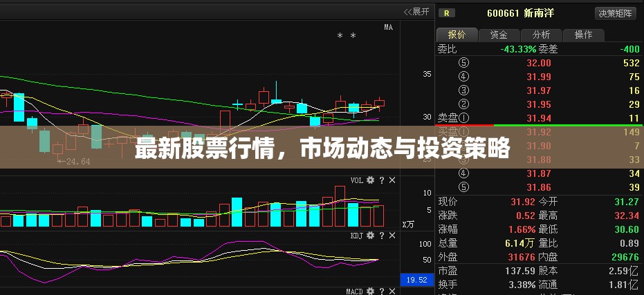This screenshot has width=644, height=295.
Task: Open VOL indicator help question mark
Action: pyautogui.click(x=382, y=180)
